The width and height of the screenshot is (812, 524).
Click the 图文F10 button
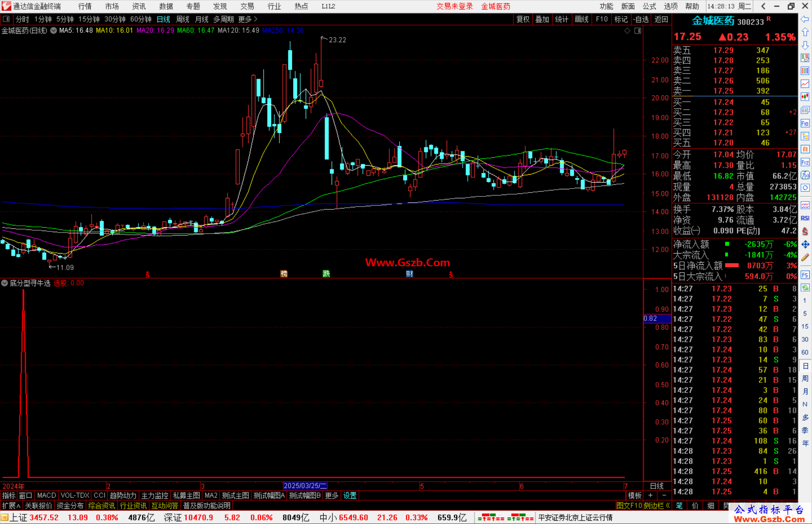click(629, 506)
